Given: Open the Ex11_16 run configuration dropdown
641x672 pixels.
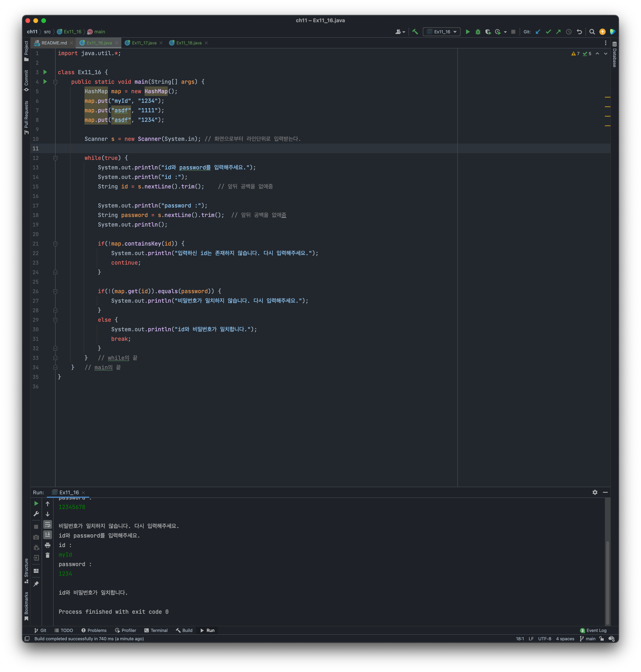Looking at the screenshot, I should [x=441, y=32].
